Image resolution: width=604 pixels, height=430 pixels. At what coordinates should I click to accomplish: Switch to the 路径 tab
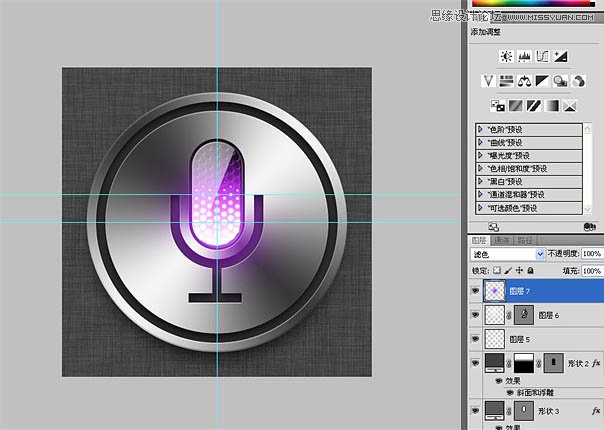pos(525,240)
